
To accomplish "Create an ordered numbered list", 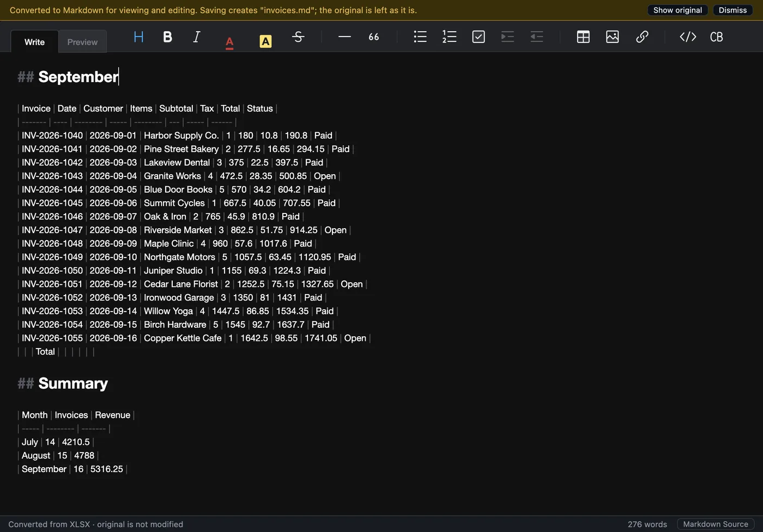I will click(x=449, y=37).
